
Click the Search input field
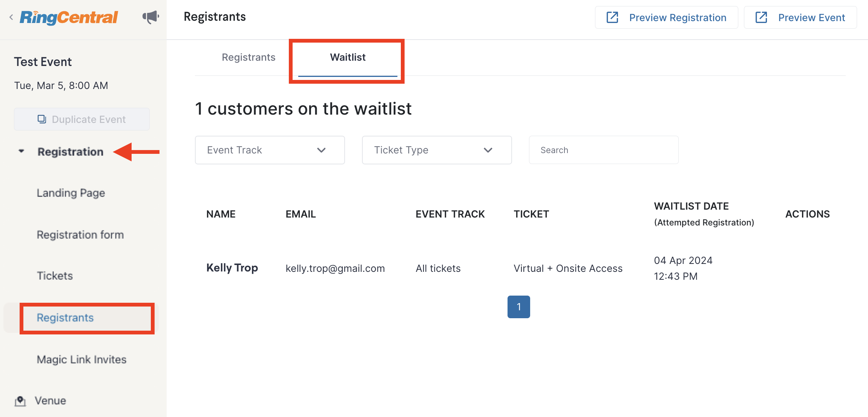click(604, 150)
